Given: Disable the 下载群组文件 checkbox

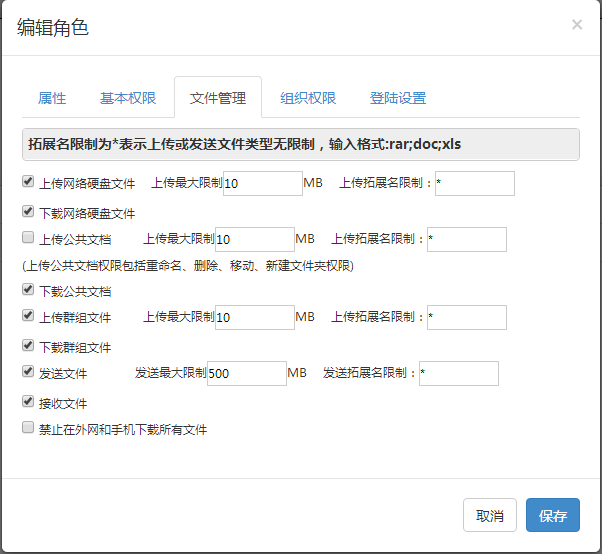Looking at the screenshot, I should 28,345.
